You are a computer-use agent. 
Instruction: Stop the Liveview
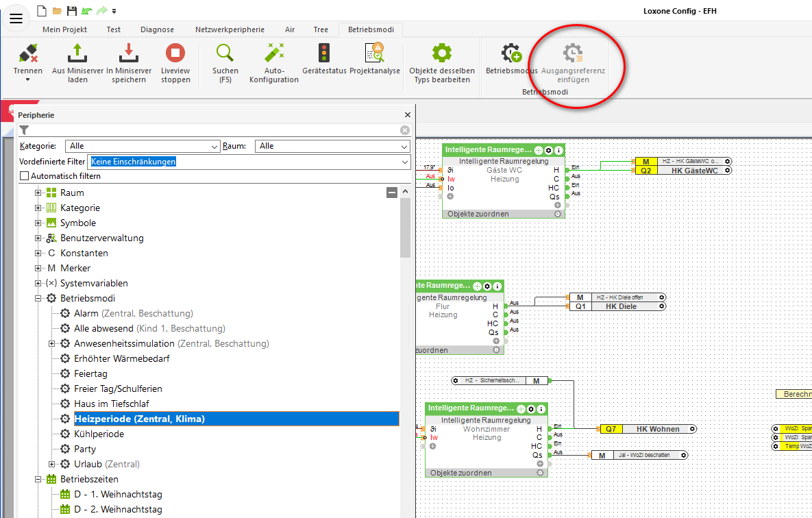175,53
